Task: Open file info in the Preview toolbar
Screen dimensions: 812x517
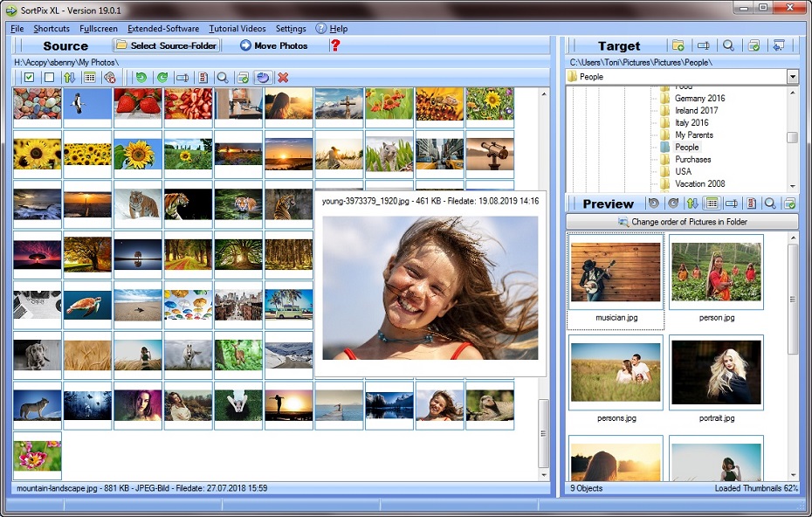Action: (x=750, y=203)
